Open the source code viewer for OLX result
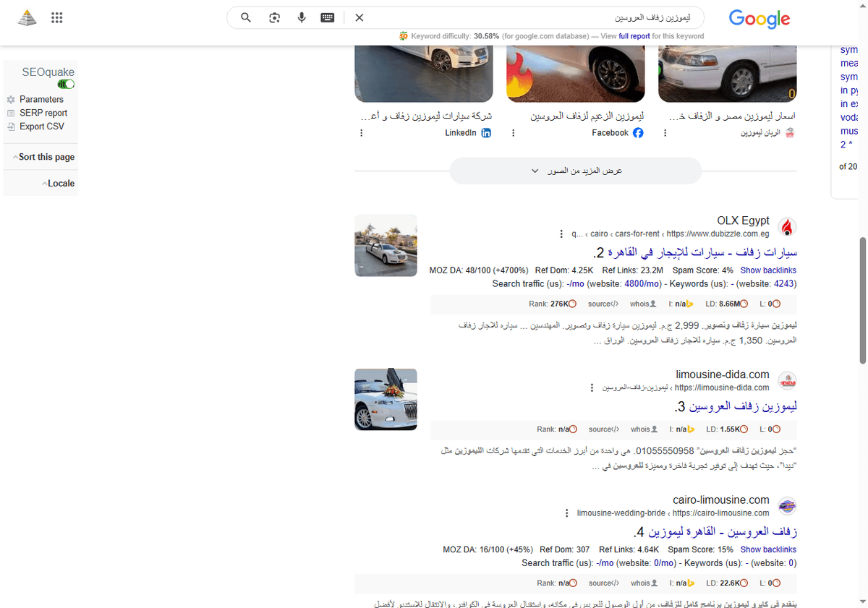Viewport: 868px width, 608px height. pos(603,304)
